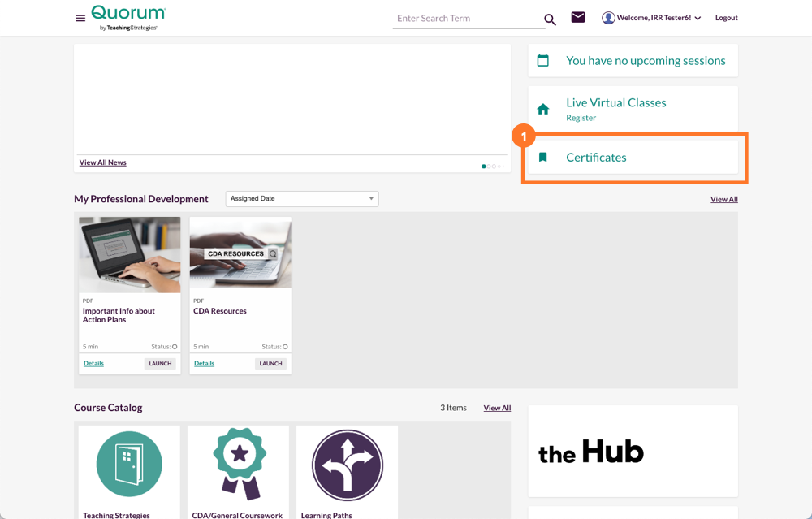Open the messages envelope icon
The height and width of the screenshot is (519, 812).
pos(577,17)
